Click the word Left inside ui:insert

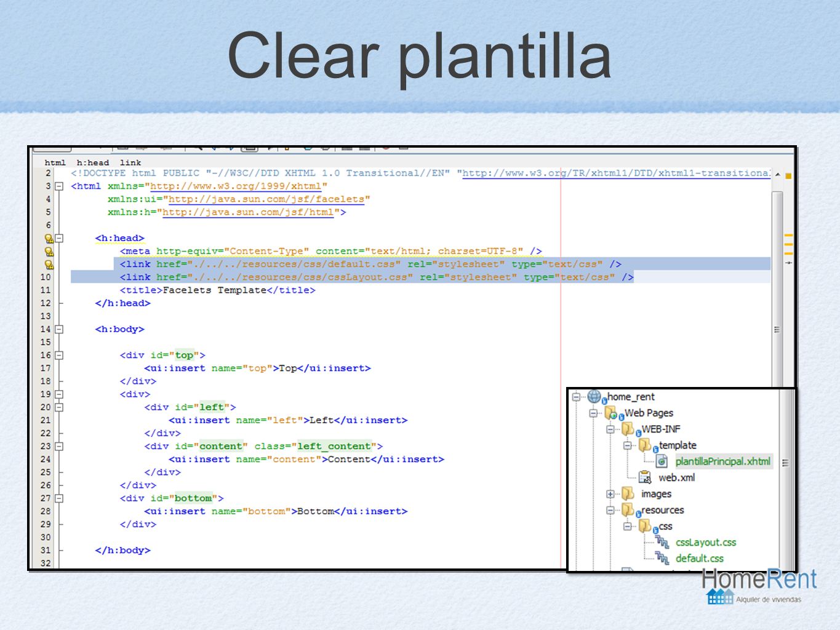(x=322, y=420)
